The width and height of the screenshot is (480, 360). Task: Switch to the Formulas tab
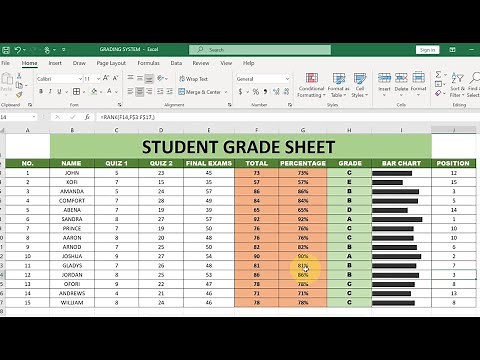tap(148, 63)
